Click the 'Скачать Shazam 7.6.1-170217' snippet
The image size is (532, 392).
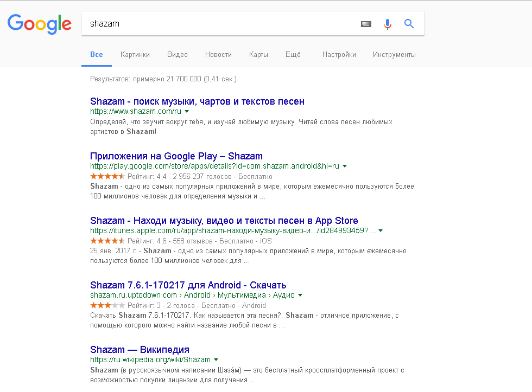point(244,320)
